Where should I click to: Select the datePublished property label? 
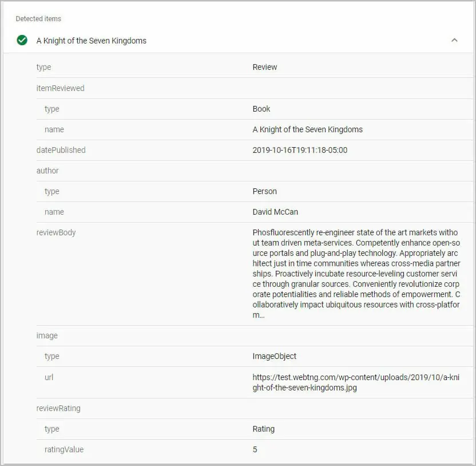click(61, 150)
